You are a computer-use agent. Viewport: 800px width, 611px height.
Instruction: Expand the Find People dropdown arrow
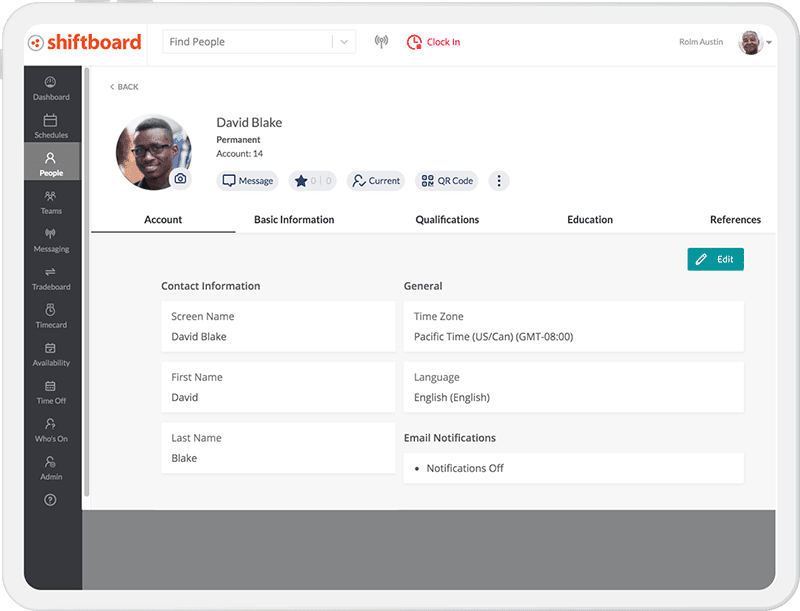344,42
